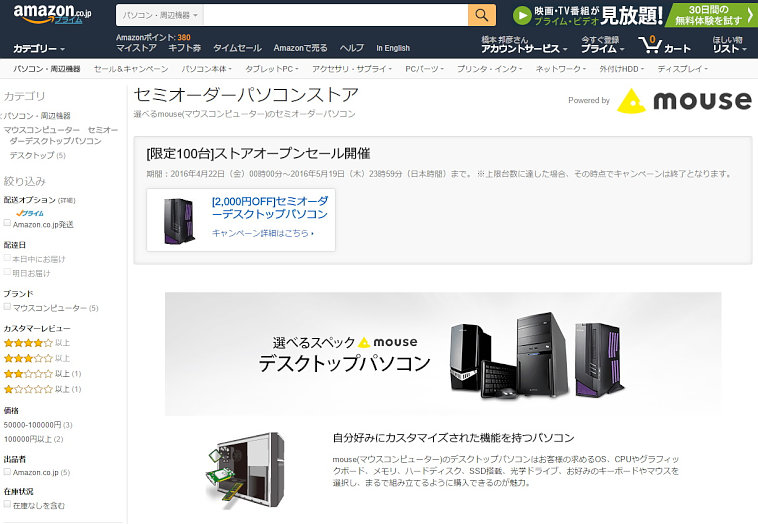Check the 本日中にお届け checkbox
758x524 pixels.
coord(7,258)
